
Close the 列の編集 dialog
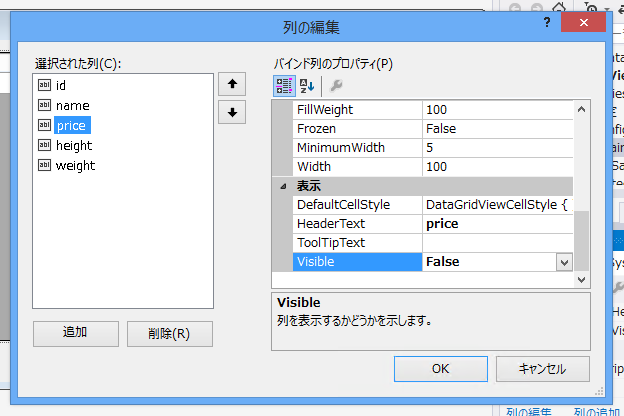point(583,22)
